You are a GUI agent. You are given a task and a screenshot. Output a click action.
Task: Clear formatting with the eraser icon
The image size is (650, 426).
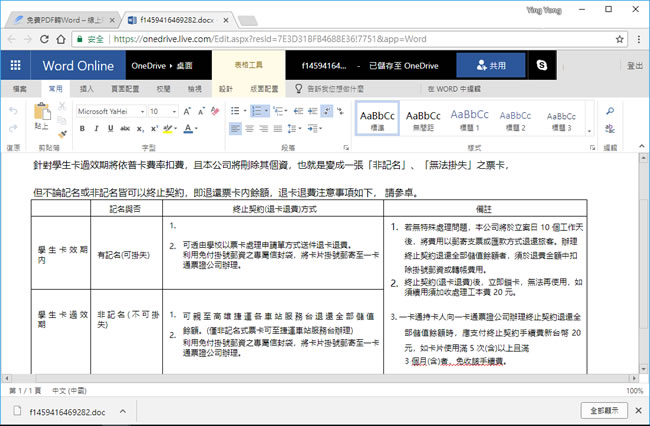pos(215,111)
